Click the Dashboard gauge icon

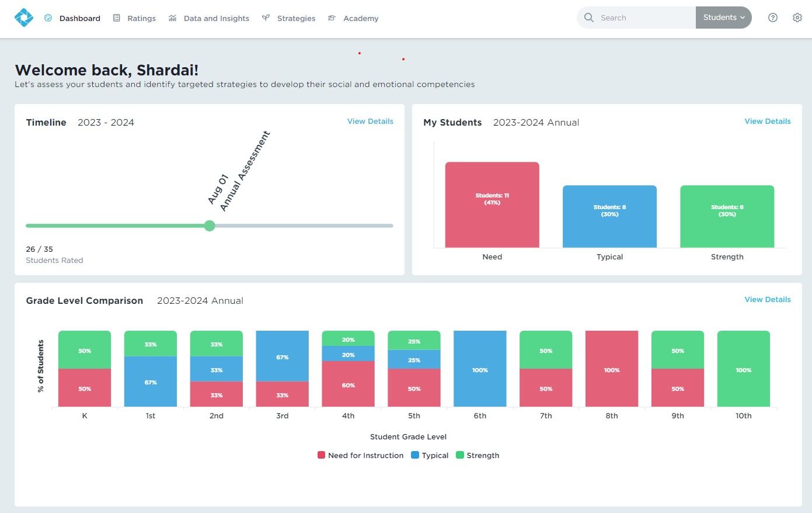[48, 18]
